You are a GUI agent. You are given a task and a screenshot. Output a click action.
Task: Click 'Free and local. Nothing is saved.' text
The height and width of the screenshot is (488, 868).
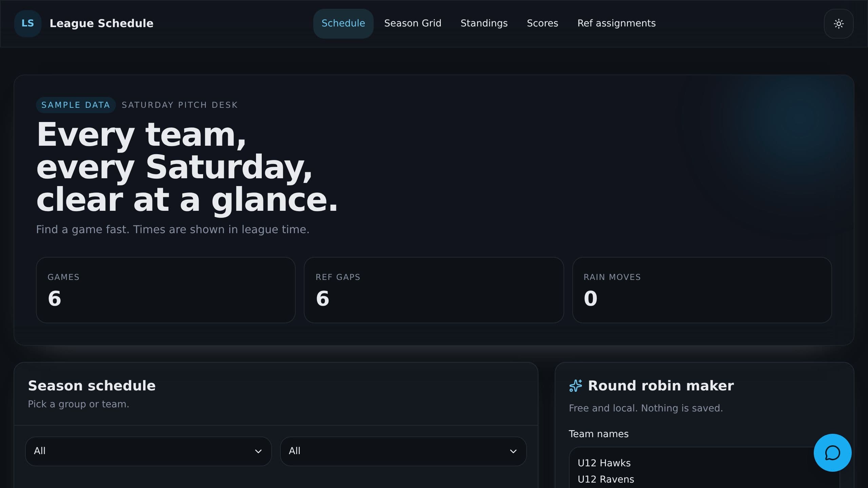tap(646, 408)
